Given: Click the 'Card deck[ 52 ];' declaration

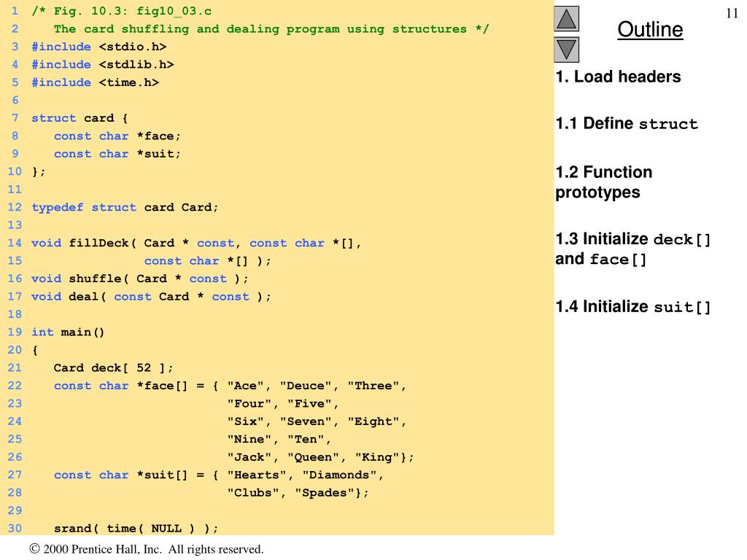Looking at the screenshot, I should click(113, 368).
